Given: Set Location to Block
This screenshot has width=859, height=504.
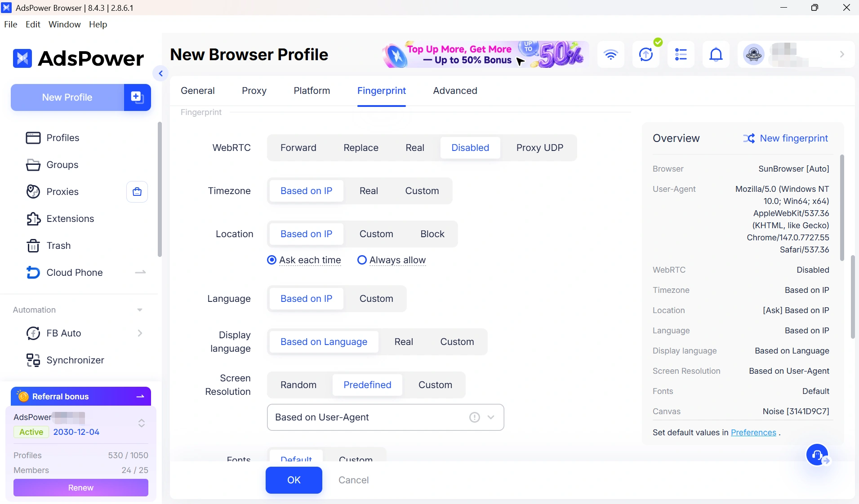Looking at the screenshot, I should tap(432, 234).
